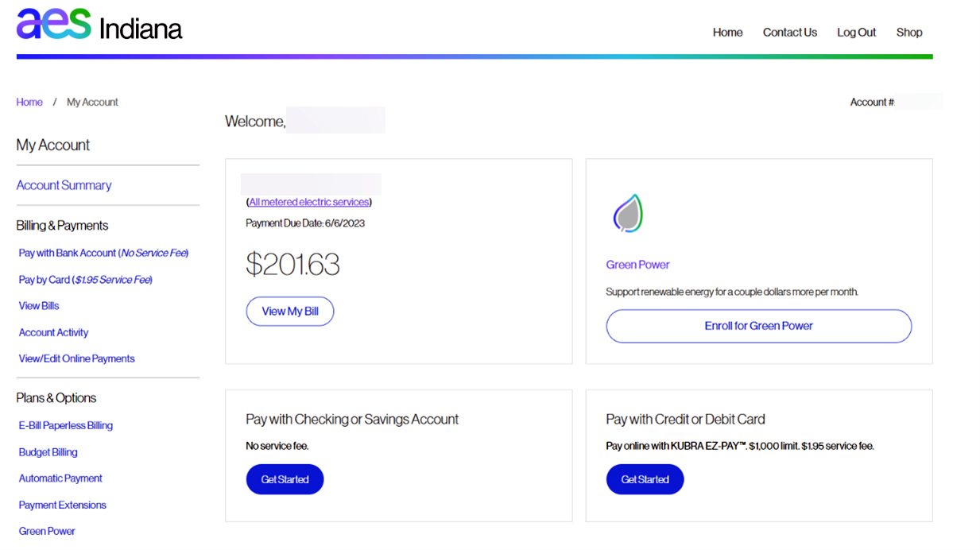Image resolution: width=980 pixels, height=550 pixels.
Task: Open Contact Us in top menu
Action: coord(789,33)
